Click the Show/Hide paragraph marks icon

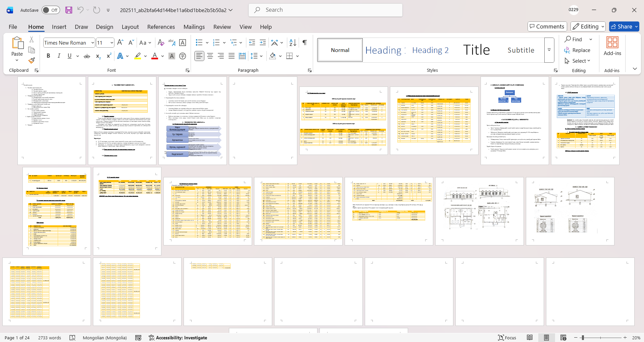(x=304, y=43)
